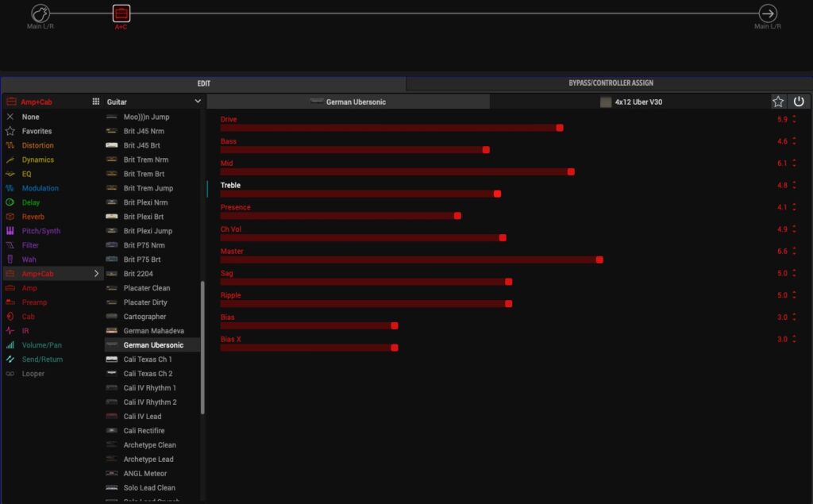Open the Looper category
Viewport: 813px width, 504px height.
point(33,374)
